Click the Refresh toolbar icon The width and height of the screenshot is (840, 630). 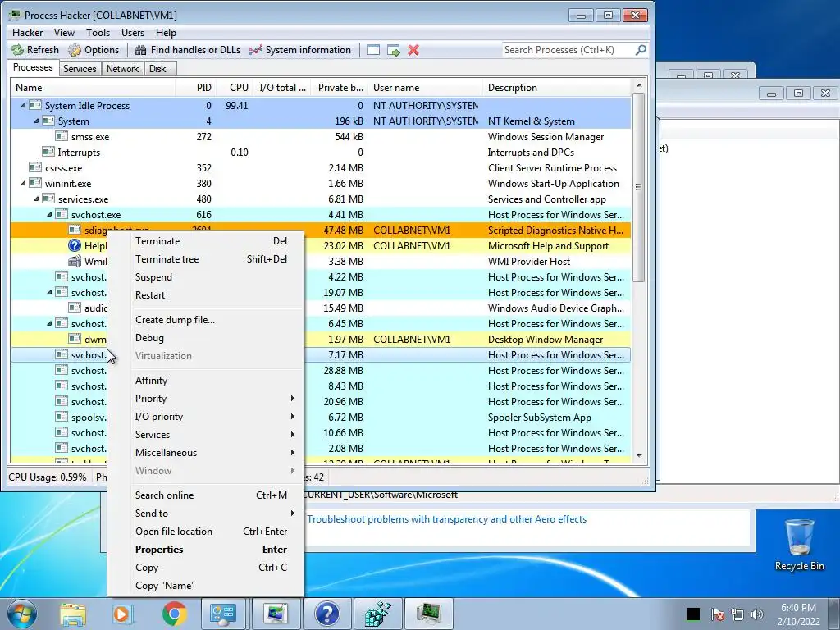coord(17,50)
